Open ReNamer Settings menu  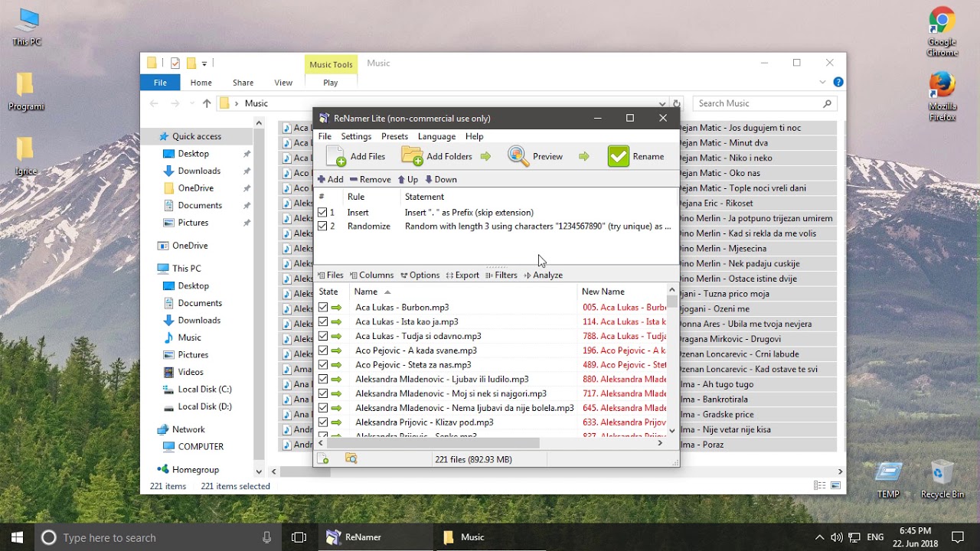pyautogui.click(x=356, y=136)
